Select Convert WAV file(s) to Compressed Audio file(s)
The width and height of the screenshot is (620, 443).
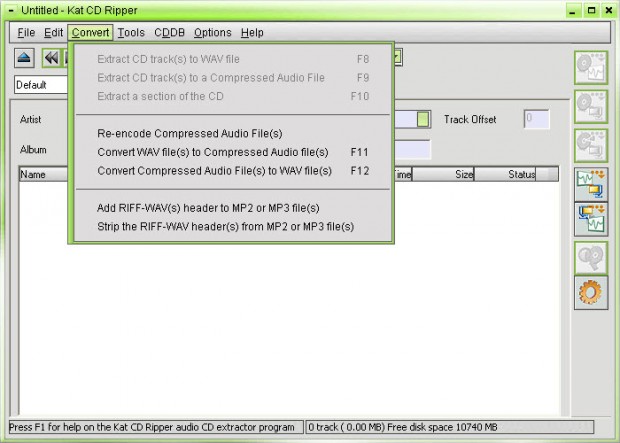(x=233, y=152)
